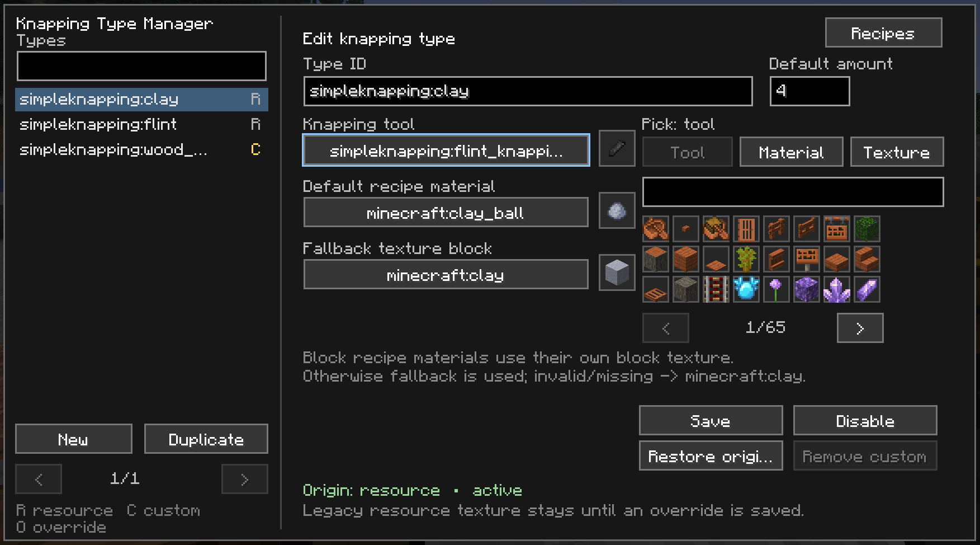
Task: Click the flint knapping tool preview icon
Action: click(617, 148)
